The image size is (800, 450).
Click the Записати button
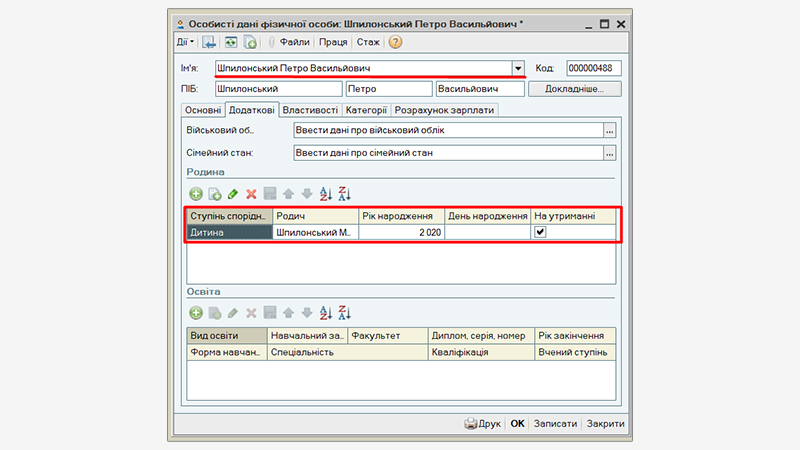coord(555,423)
